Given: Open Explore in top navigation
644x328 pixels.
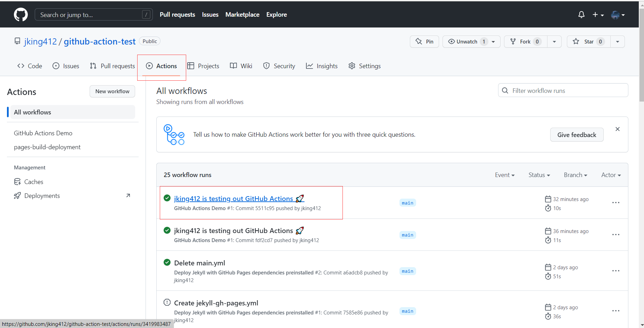Looking at the screenshot, I should [x=276, y=15].
